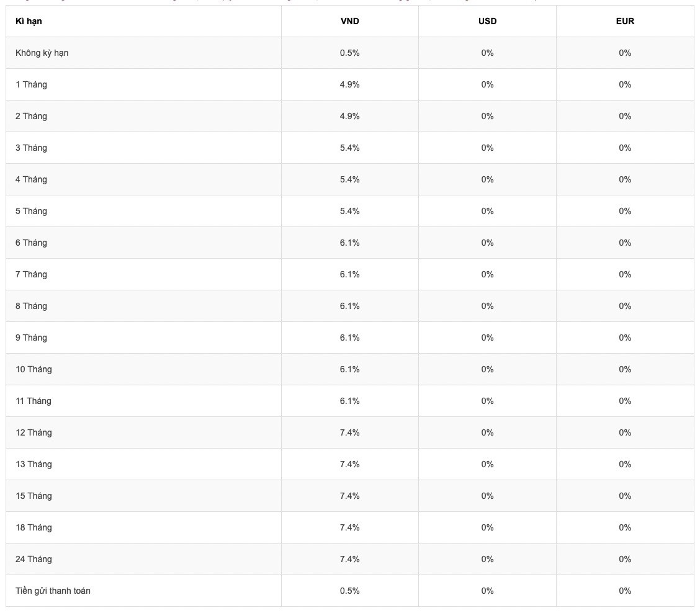Select the "9 Tháng" term cell
The width and height of the screenshot is (700, 613).
[x=31, y=338]
